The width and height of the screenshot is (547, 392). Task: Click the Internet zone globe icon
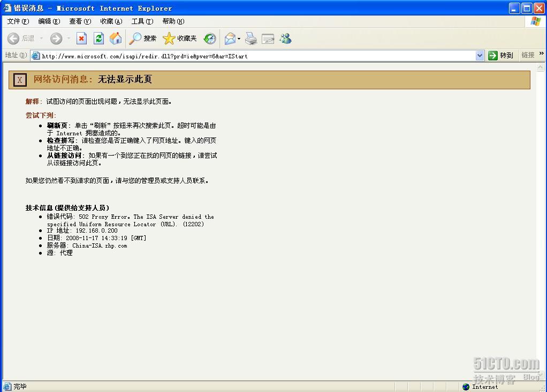(x=466, y=387)
